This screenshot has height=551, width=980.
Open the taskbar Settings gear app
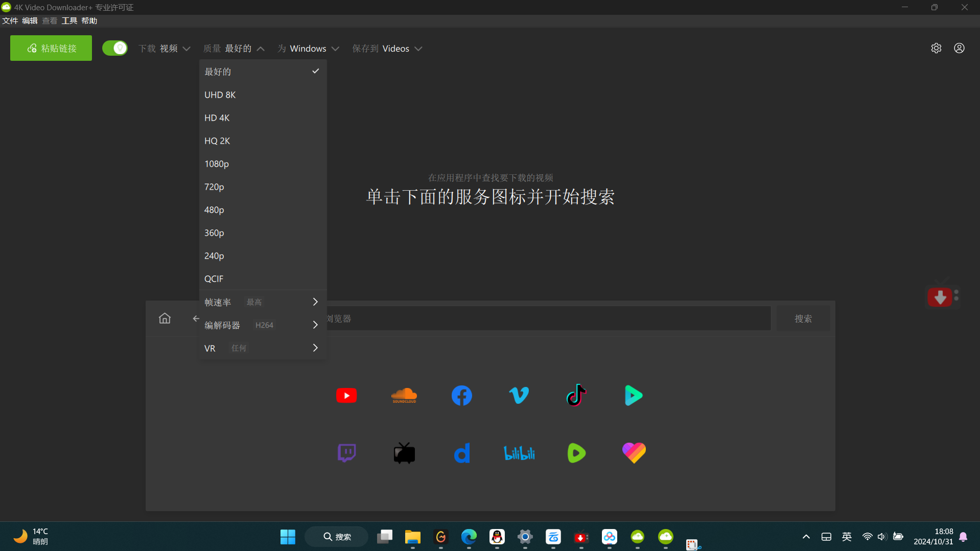(525, 537)
